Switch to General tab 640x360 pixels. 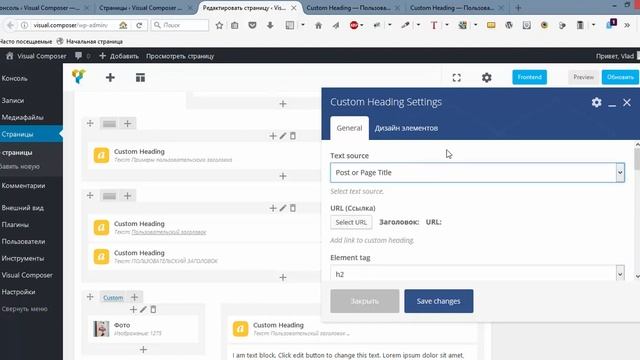point(349,128)
